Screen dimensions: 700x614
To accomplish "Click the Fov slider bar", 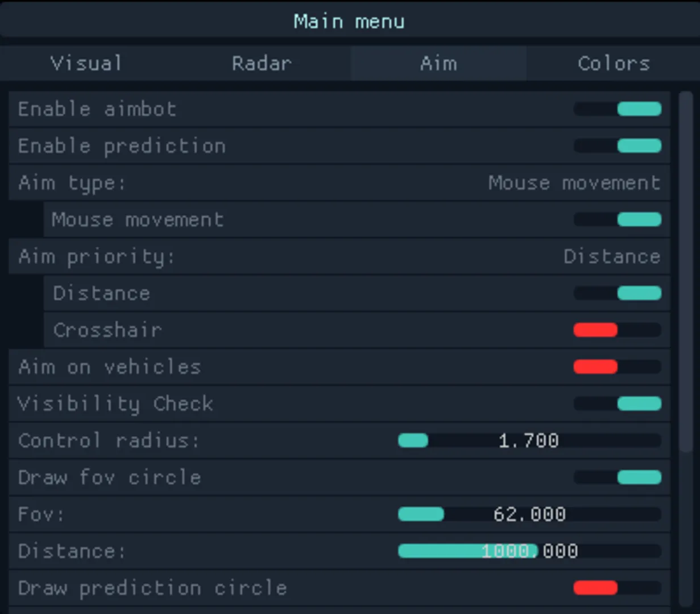I will tap(529, 515).
